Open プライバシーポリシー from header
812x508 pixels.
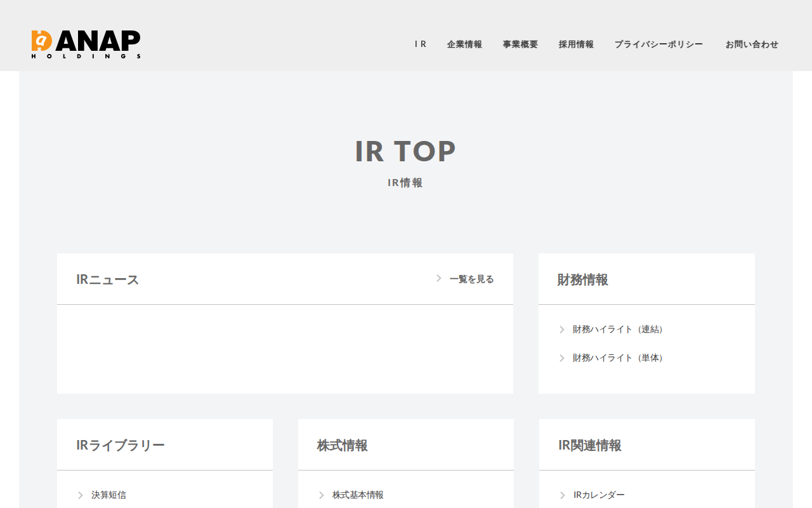(x=658, y=44)
